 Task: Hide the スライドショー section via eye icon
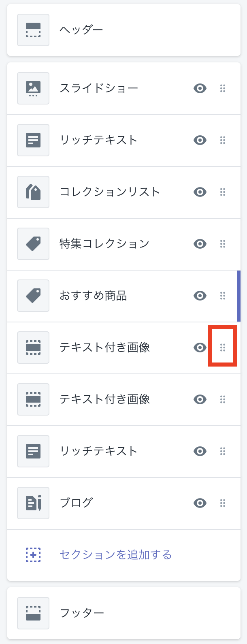click(x=200, y=88)
